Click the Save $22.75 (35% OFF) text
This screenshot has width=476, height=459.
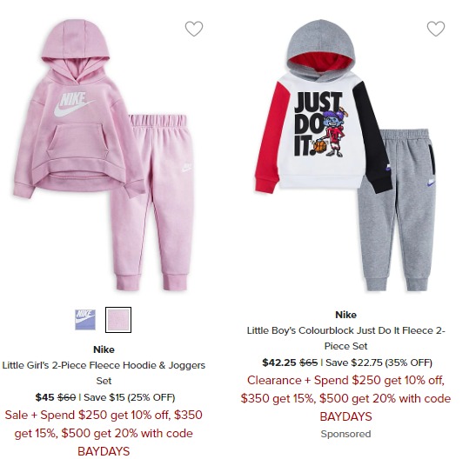(379, 363)
